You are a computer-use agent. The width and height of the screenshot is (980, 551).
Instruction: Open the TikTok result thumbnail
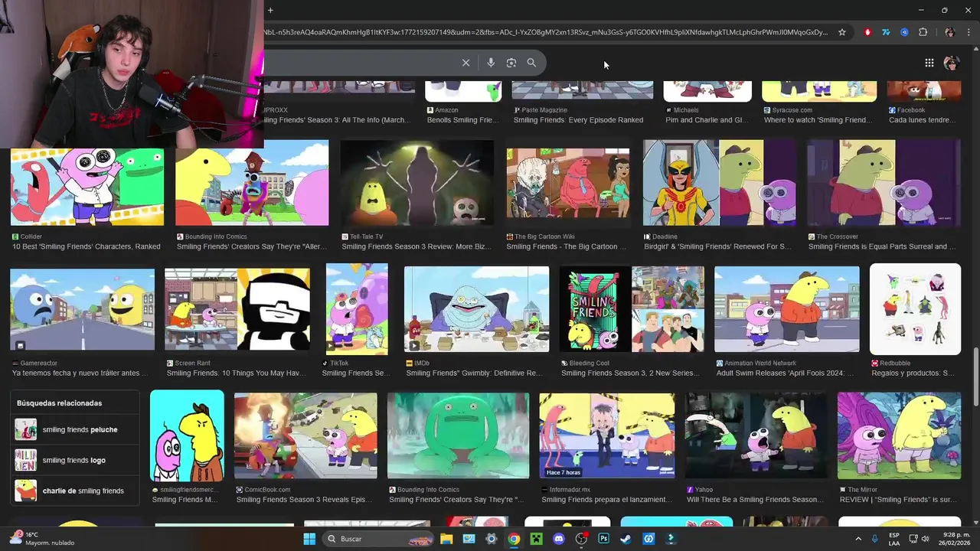(357, 309)
